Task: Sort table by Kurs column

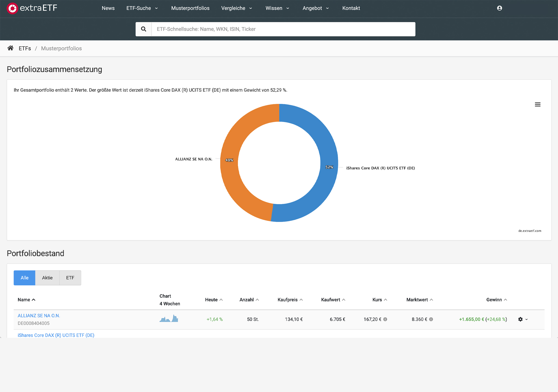Action: (380, 300)
